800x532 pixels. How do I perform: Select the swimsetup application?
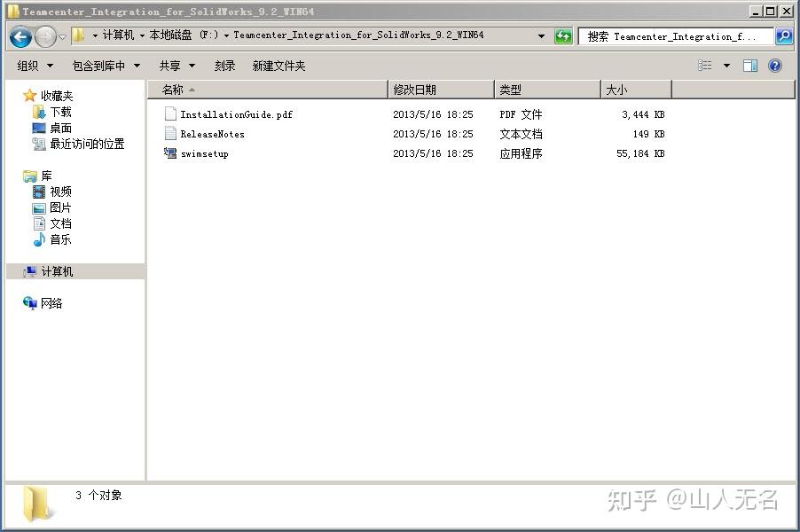(x=204, y=154)
